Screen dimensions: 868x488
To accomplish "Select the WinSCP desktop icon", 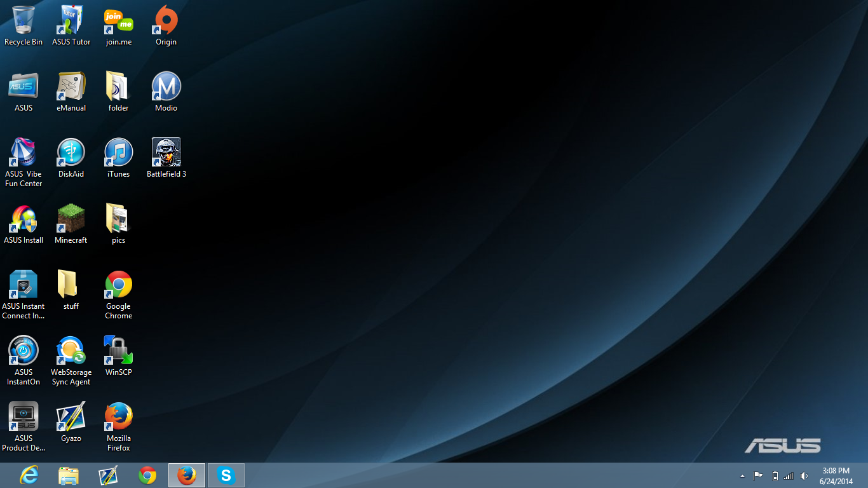I will (x=119, y=356).
